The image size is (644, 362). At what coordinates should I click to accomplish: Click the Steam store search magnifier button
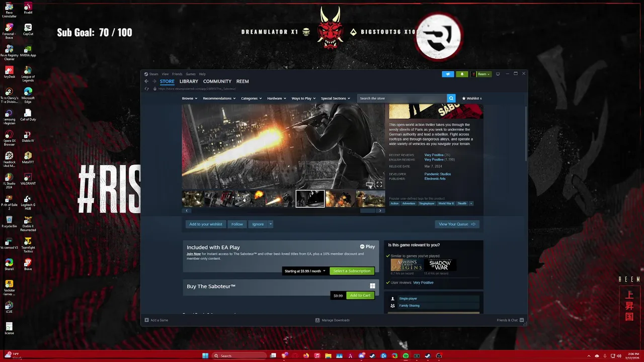click(451, 99)
